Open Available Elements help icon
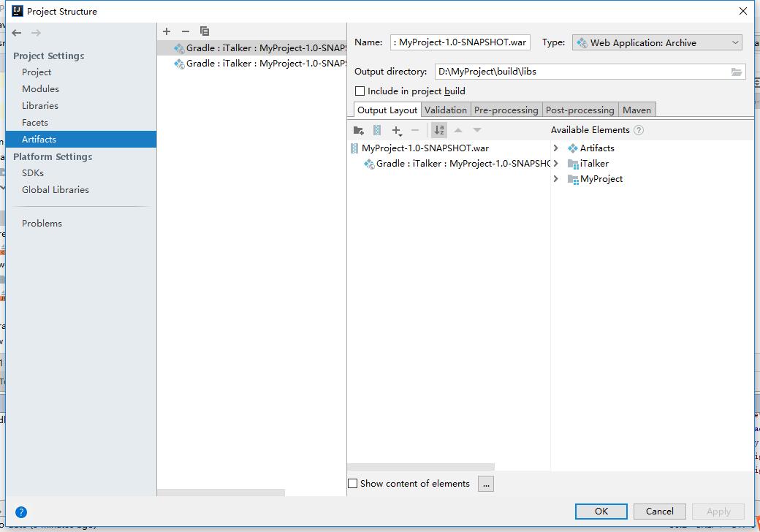 (639, 130)
